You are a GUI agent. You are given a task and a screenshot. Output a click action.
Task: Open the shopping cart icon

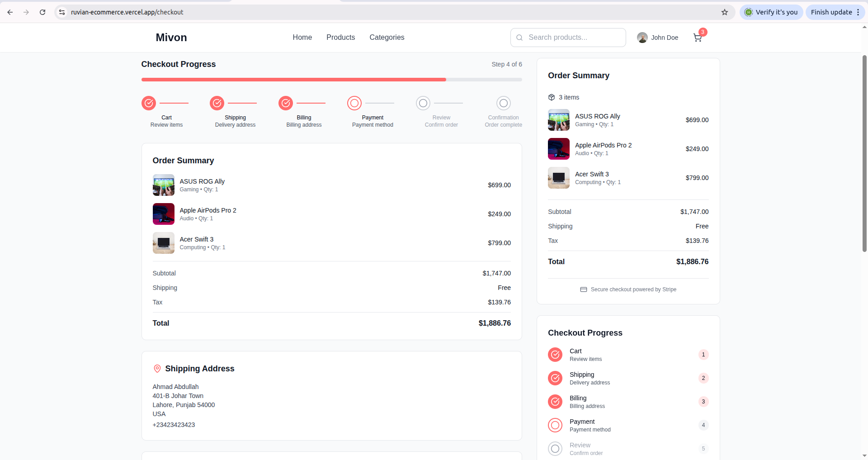point(698,38)
